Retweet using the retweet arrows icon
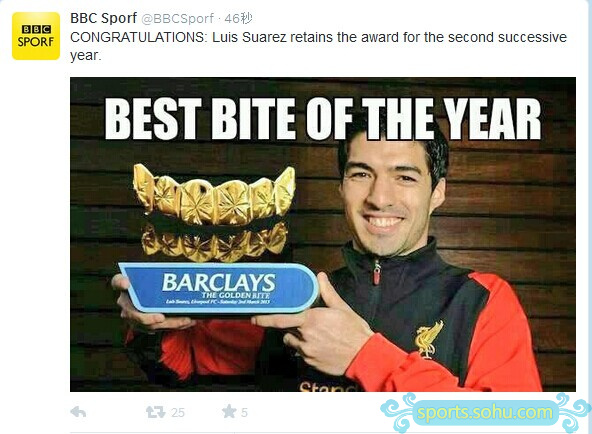Screen dimensions: 592x434 pos(156,412)
